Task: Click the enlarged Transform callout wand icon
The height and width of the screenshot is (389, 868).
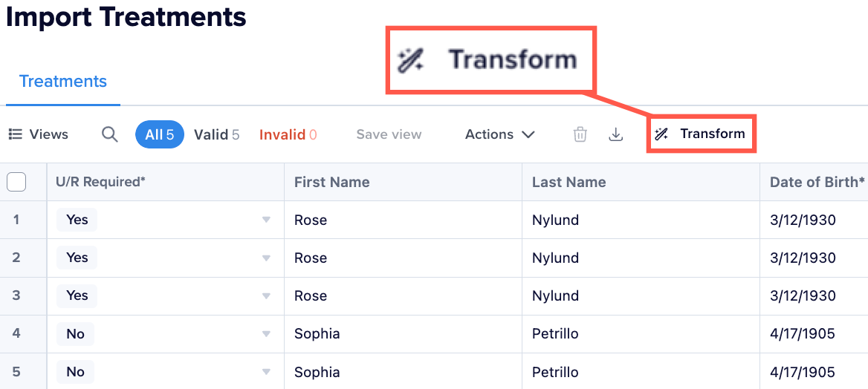Action: click(411, 59)
